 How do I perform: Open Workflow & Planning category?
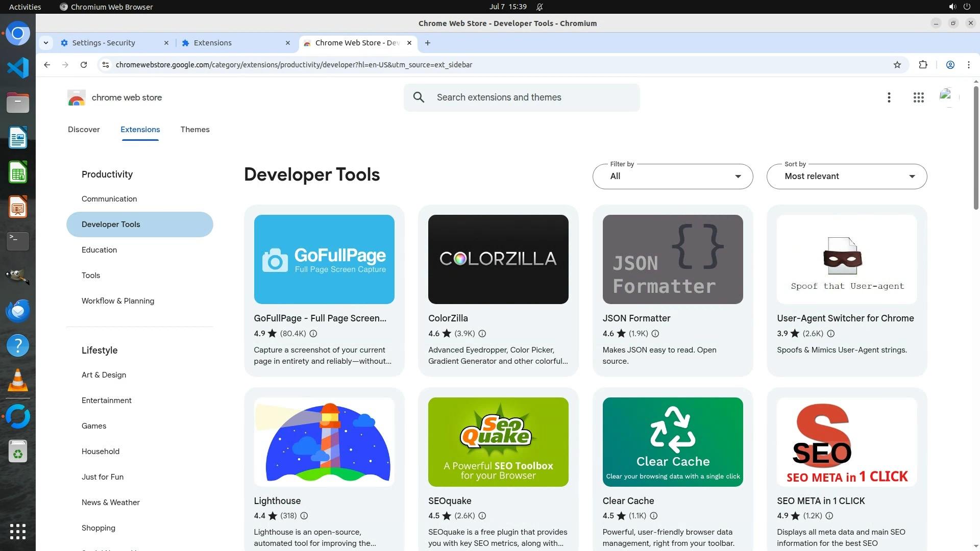(x=118, y=301)
